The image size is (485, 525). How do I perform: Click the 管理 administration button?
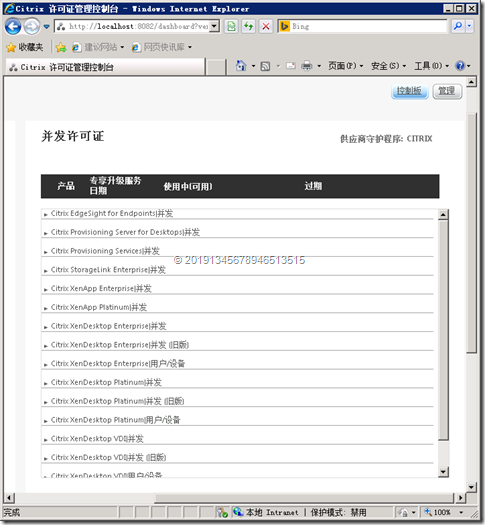point(447,91)
